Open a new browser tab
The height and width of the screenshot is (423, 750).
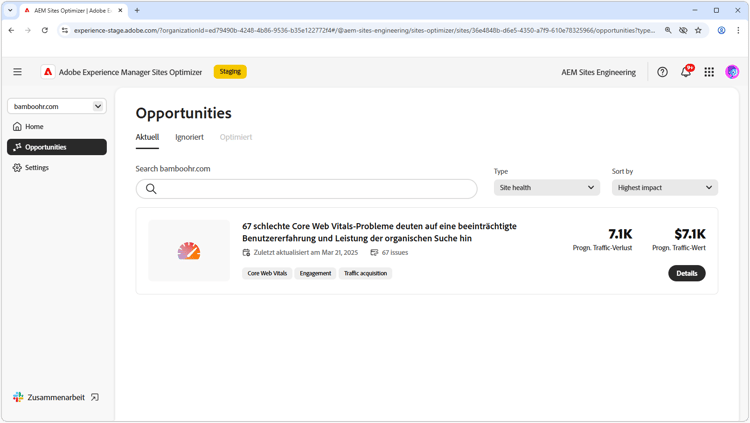[137, 10]
